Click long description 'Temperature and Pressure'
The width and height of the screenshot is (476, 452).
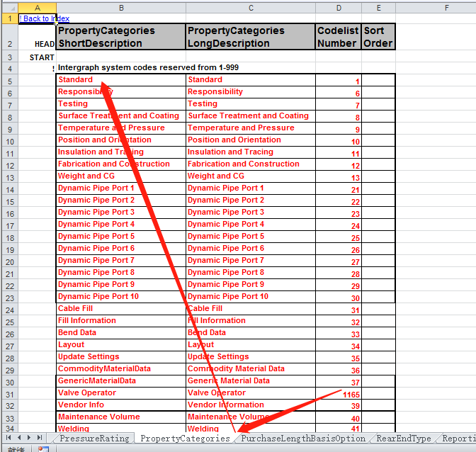pos(251,128)
